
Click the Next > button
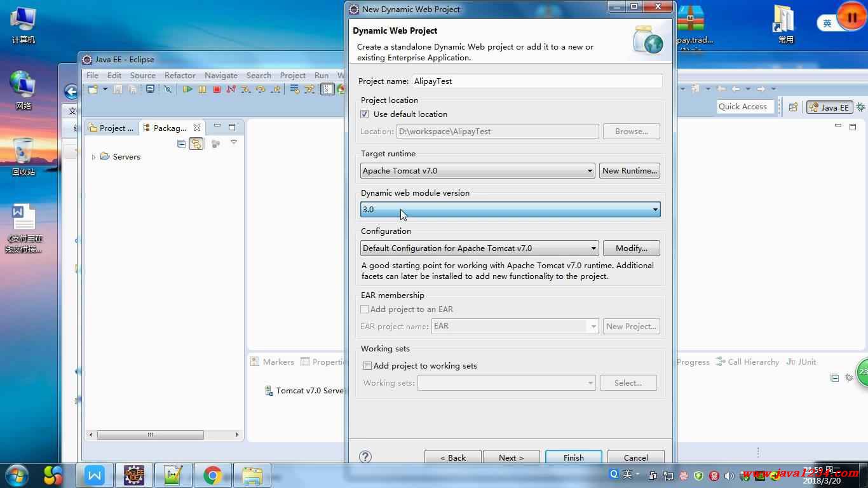click(x=511, y=457)
